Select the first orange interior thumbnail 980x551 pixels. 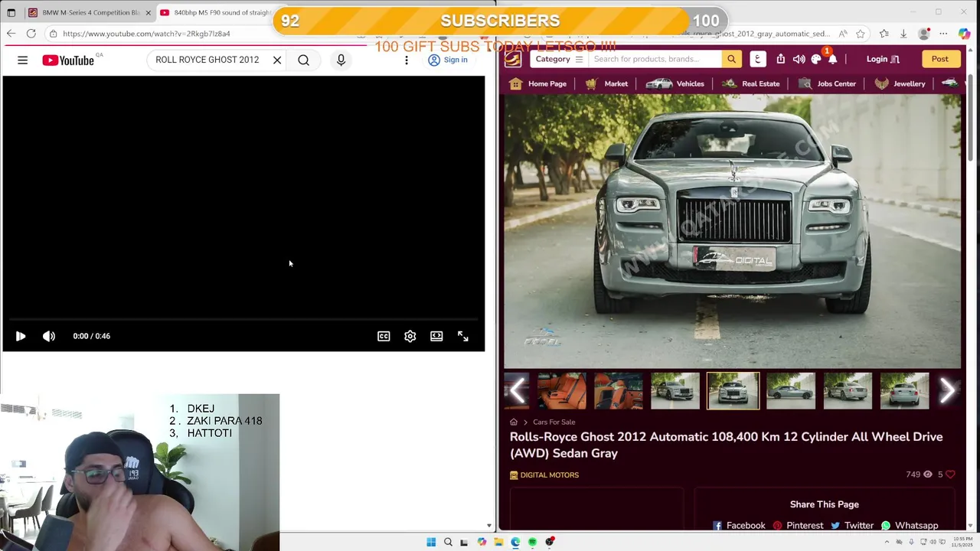coord(561,390)
